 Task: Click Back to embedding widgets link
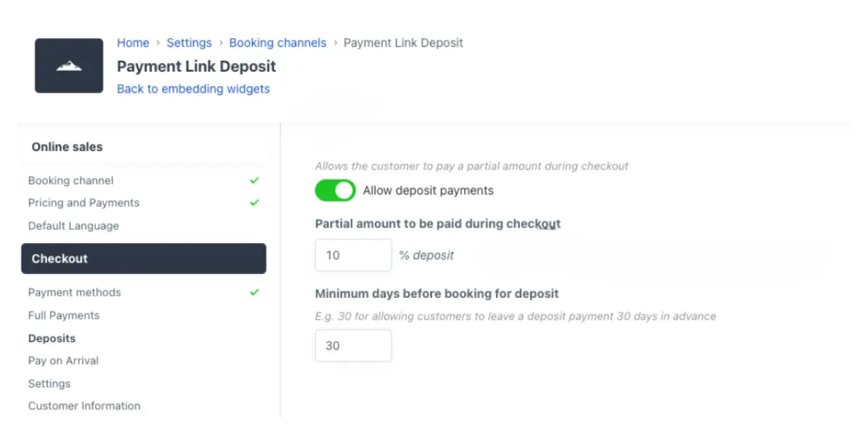[x=193, y=89]
